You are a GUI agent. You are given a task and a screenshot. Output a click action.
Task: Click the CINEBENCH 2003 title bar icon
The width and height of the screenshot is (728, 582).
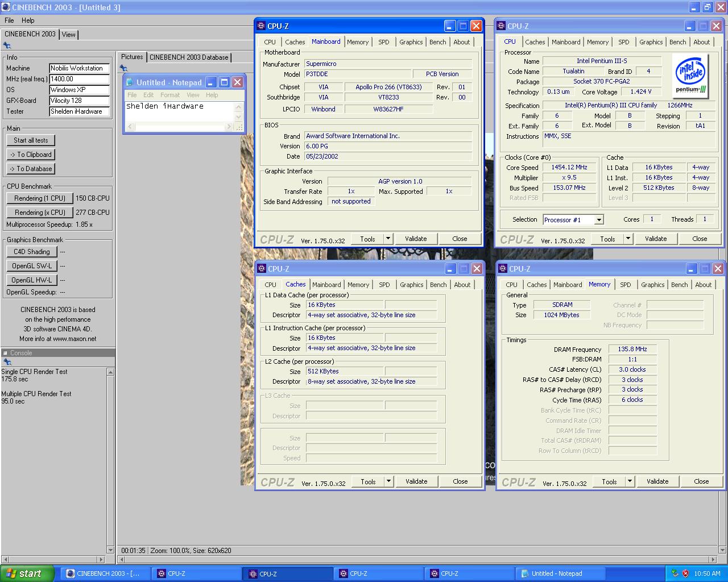pyautogui.click(x=6, y=7)
